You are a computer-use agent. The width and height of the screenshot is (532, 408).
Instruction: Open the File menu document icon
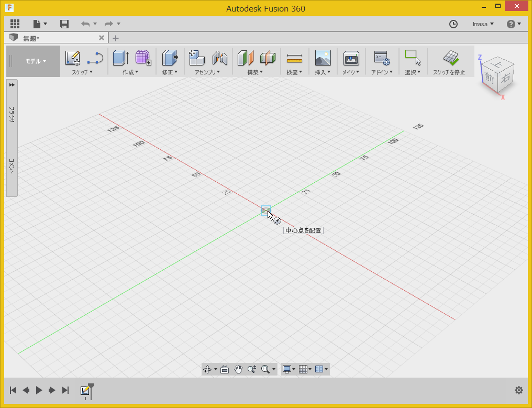(37, 24)
